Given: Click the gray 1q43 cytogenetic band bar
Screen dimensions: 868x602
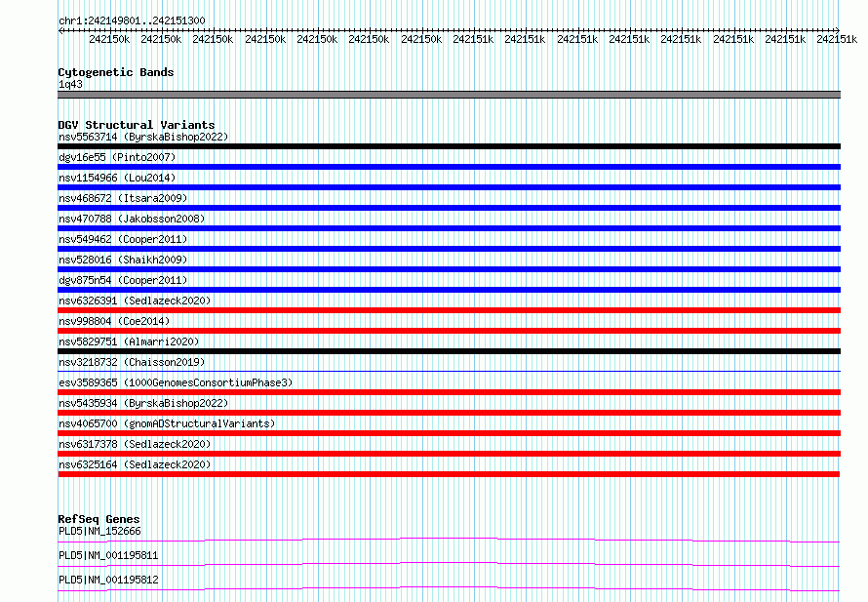Looking at the screenshot, I should coord(449,95).
